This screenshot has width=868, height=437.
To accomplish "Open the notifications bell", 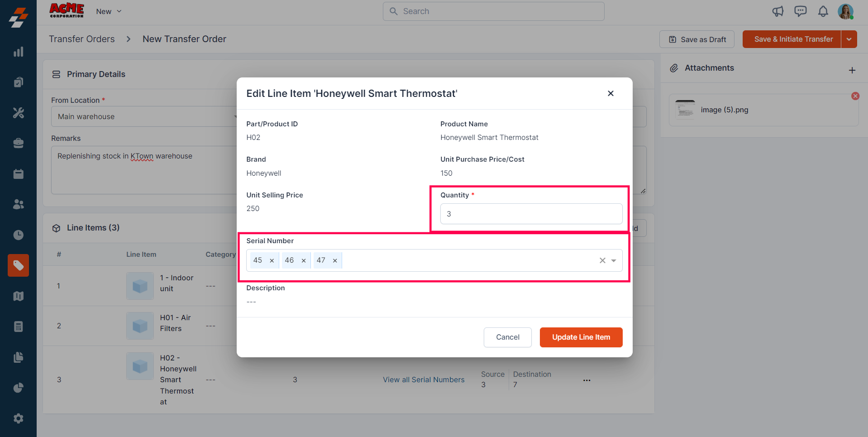I will [823, 11].
